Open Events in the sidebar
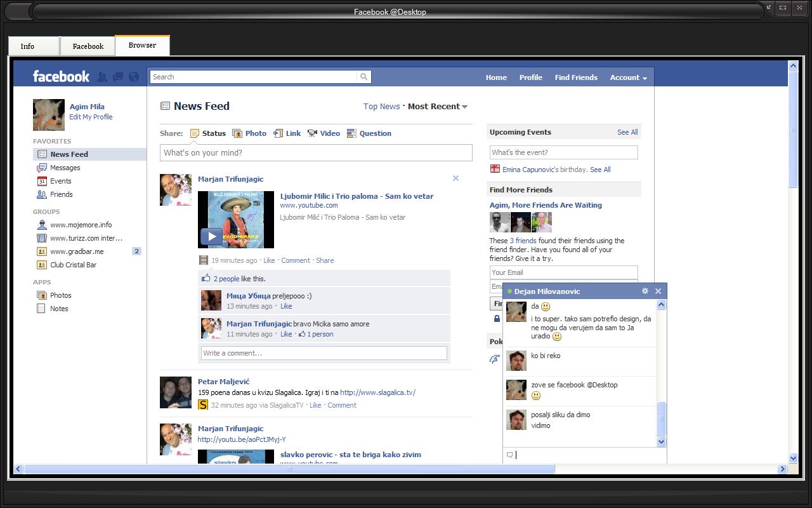This screenshot has width=812, height=508. coord(61,181)
